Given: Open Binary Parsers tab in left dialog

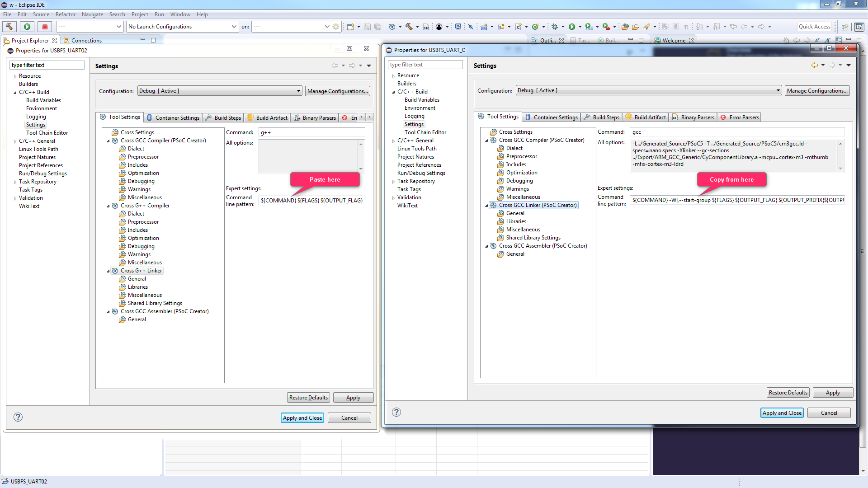Looking at the screenshot, I should (x=315, y=117).
